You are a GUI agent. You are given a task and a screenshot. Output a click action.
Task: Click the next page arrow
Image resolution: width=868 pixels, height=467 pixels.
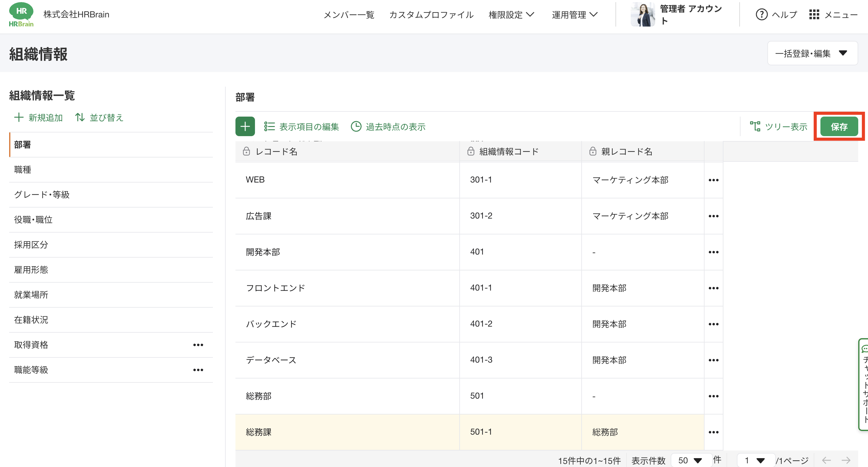846,460
